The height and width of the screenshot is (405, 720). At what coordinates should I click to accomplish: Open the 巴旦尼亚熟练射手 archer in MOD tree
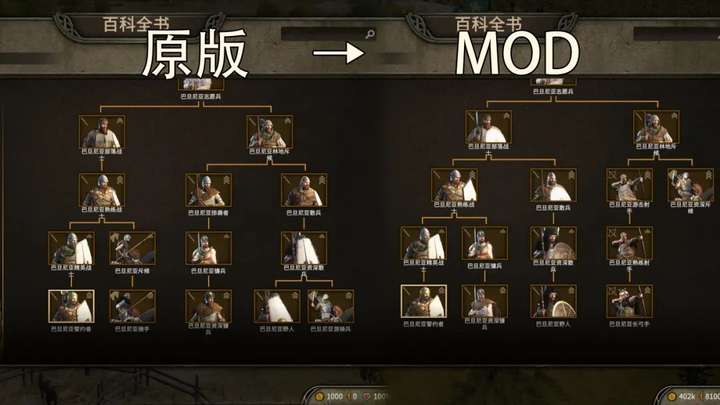[629, 243]
